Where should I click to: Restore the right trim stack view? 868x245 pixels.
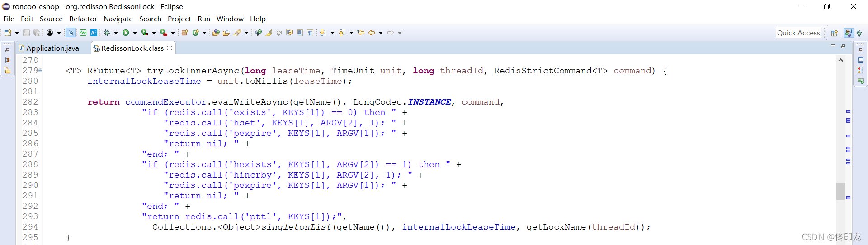point(860,50)
